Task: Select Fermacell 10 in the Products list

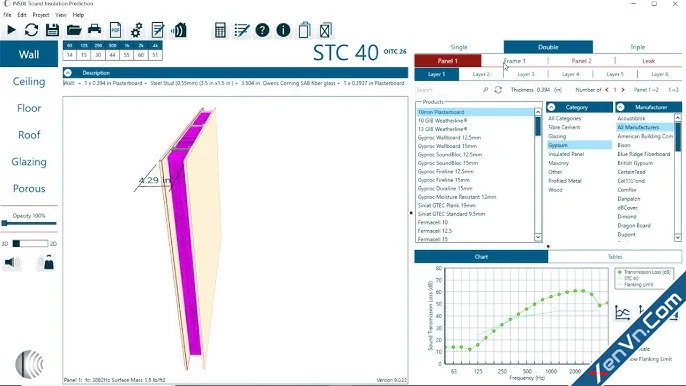Action: click(433, 222)
